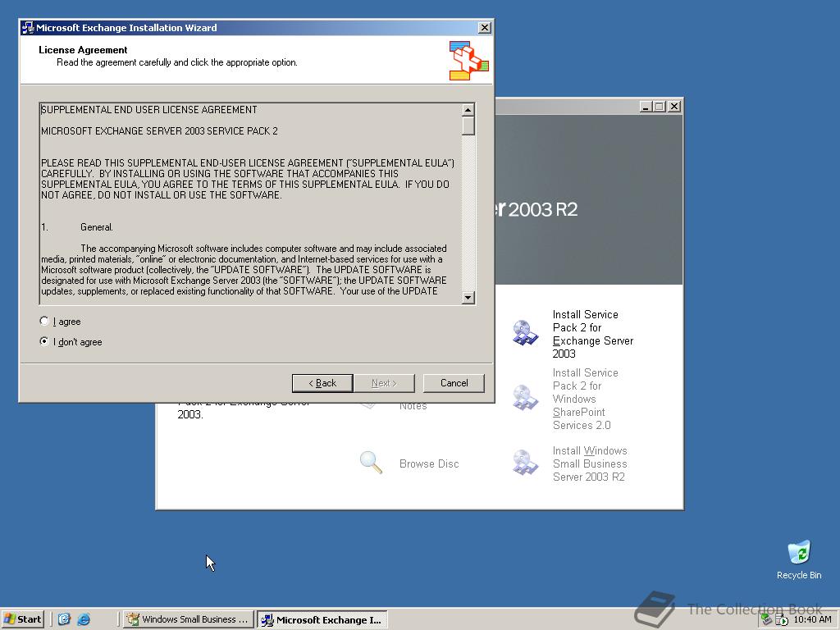This screenshot has width=840, height=630.
Task: Open Install Service Pack 2 for Windows SharePoint Services
Action: click(x=585, y=399)
